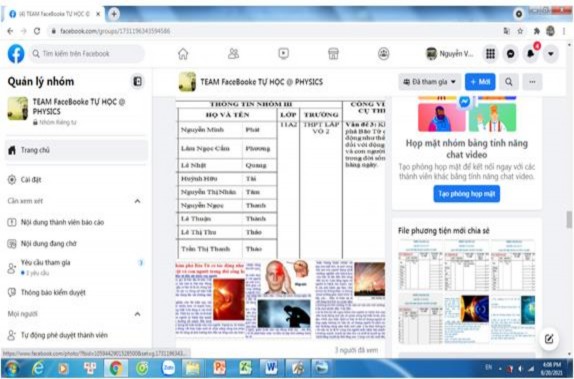Open the Chrome menu three dots
The width and height of the screenshot is (574, 379).
pos(564,31)
